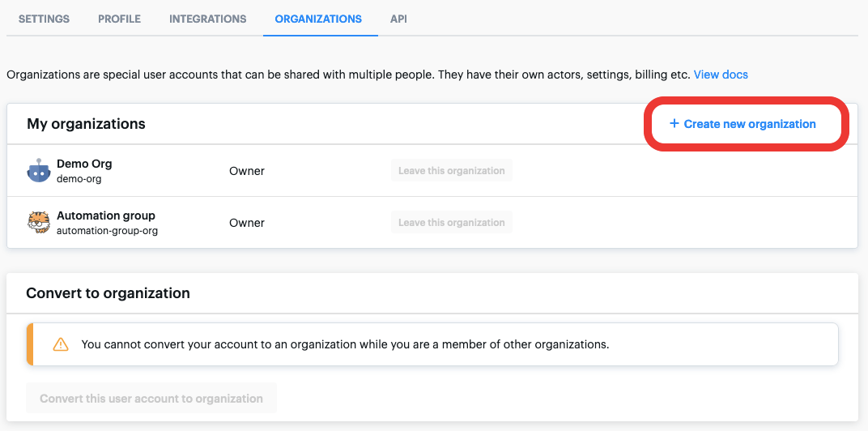Screen dimensions: 868x431
Task: Click Create new organization
Action: pyautogui.click(x=749, y=124)
